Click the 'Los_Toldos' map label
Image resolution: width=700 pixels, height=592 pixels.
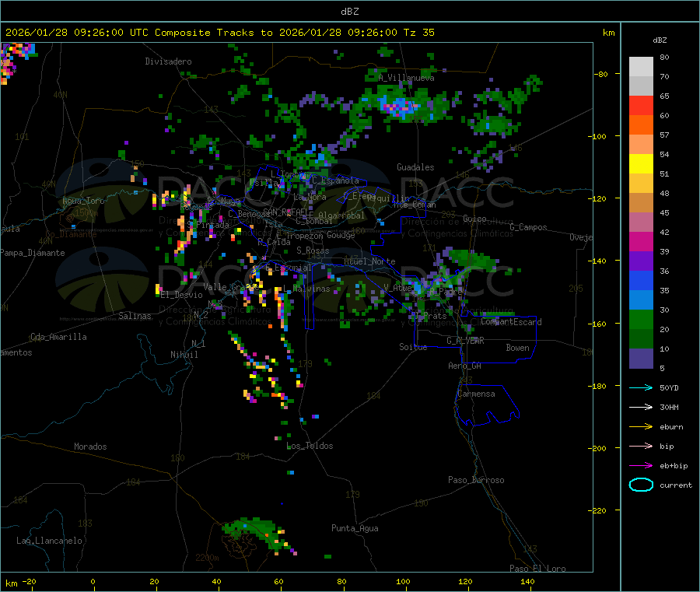(310, 446)
